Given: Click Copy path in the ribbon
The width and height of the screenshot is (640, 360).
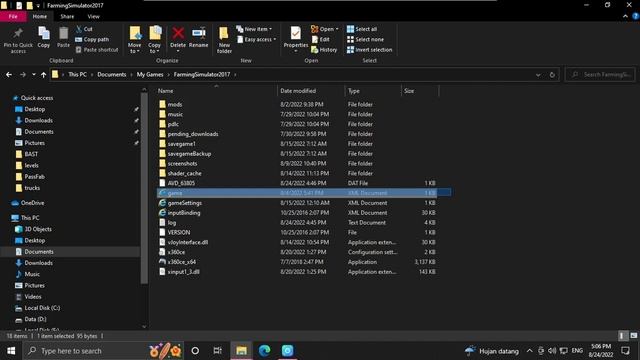Looking at the screenshot, I should click(92, 39).
